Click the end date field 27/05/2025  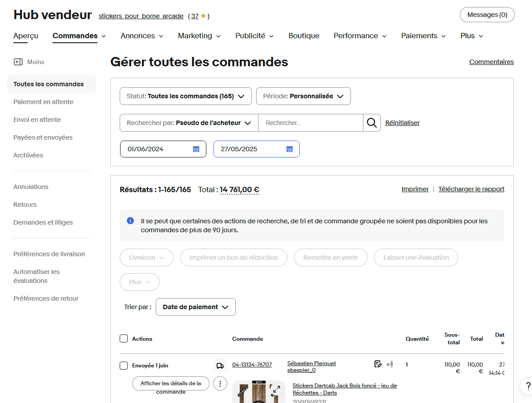click(257, 149)
